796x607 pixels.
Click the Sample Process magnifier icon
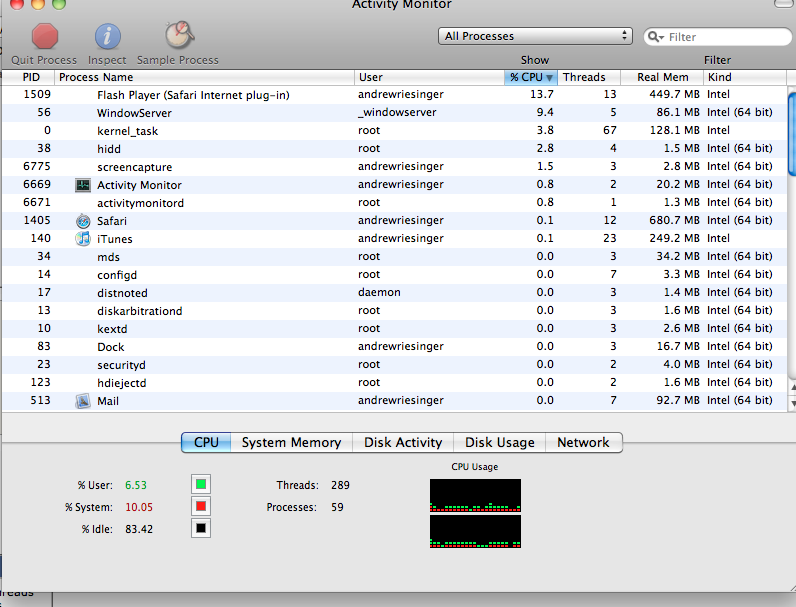179,35
